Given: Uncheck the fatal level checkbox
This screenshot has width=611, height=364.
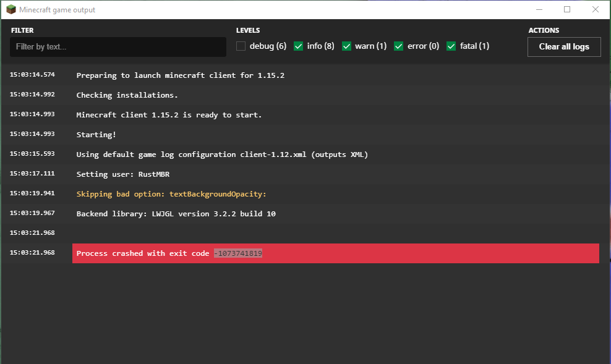Looking at the screenshot, I should [451, 46].
